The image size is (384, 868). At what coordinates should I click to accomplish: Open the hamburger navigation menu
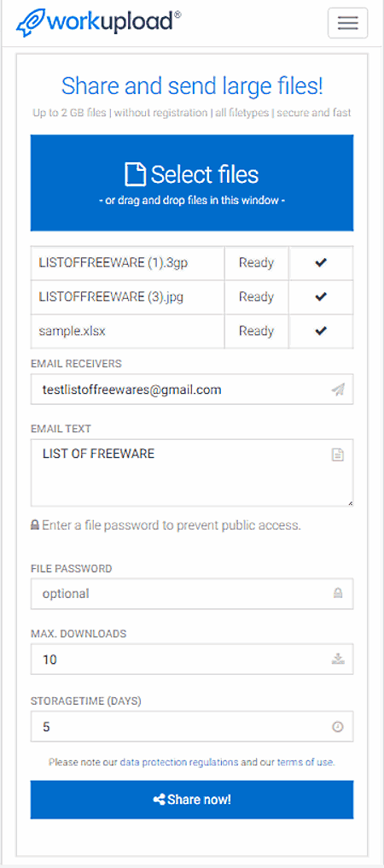(347, 23)
